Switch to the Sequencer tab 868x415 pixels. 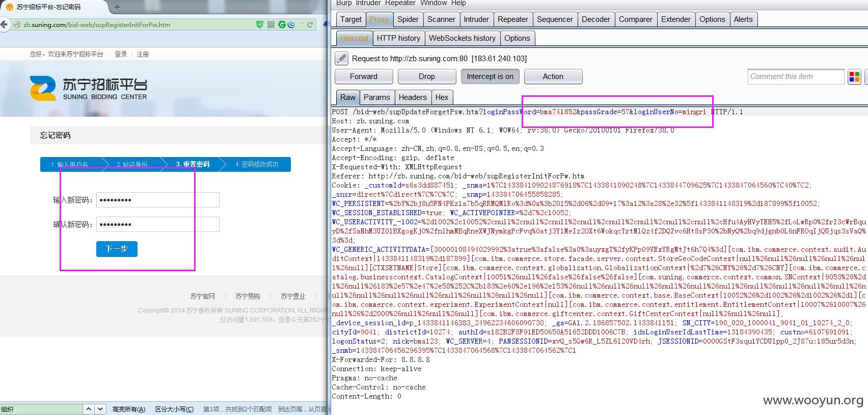[x=555, y=19]
